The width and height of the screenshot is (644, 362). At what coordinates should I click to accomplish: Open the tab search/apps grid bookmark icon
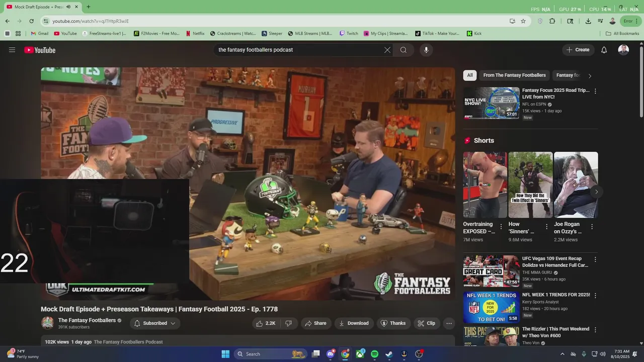(18, 34)
